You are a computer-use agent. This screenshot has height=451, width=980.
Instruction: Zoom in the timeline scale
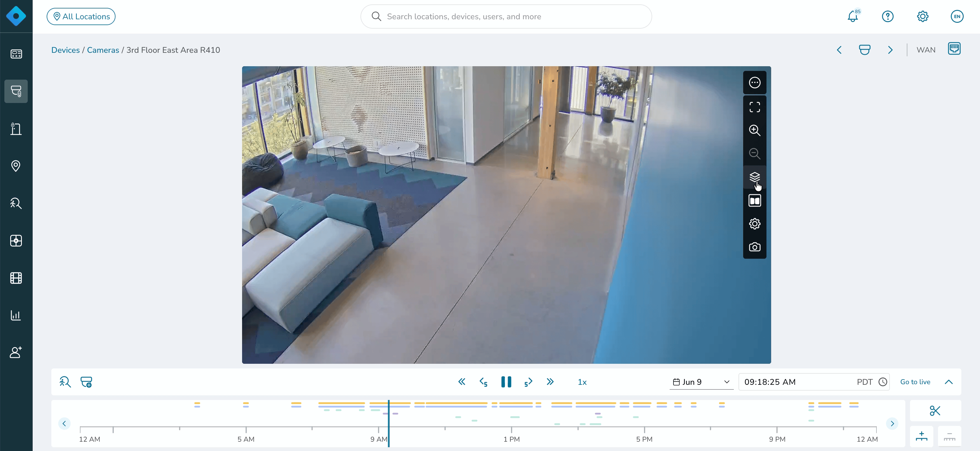coord(921,436)
